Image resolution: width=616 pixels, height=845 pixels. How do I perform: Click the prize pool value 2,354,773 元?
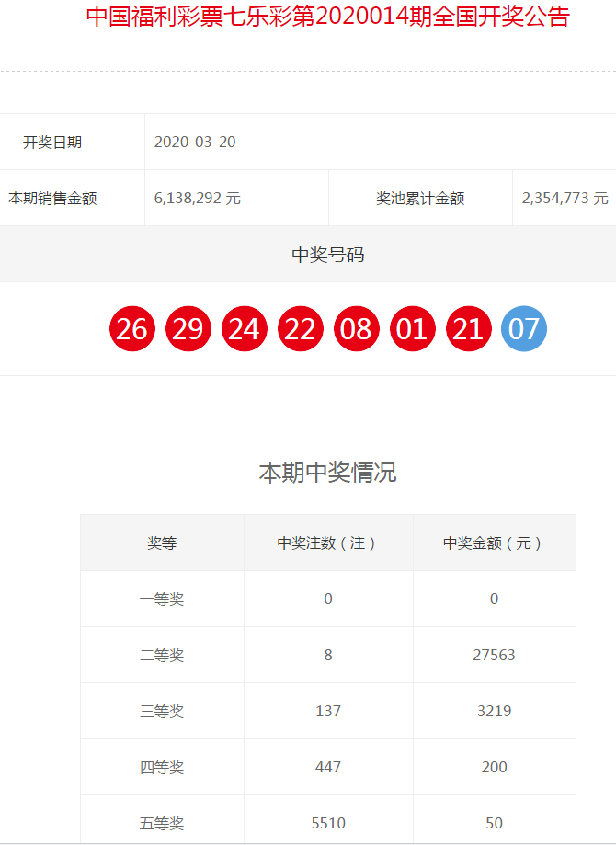[x=565, y=198]
